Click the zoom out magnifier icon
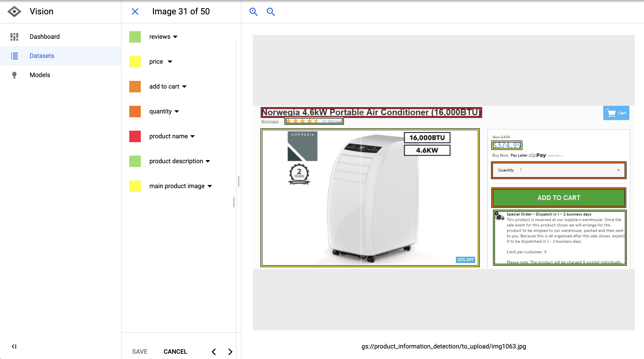Screen dimensions: 644x359 pyautogui.click(x=271, y=11)
